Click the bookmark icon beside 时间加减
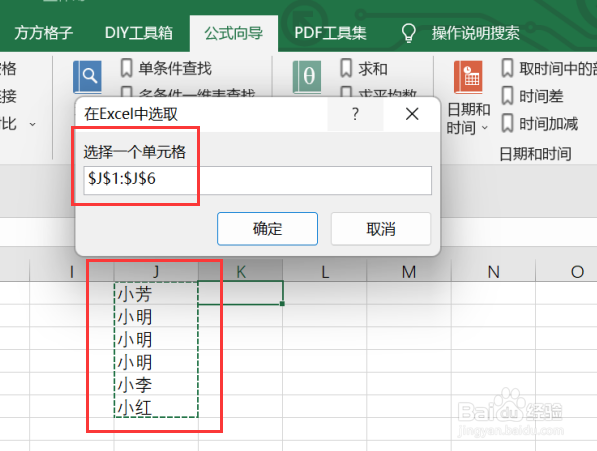 click(x=507, y=123)
